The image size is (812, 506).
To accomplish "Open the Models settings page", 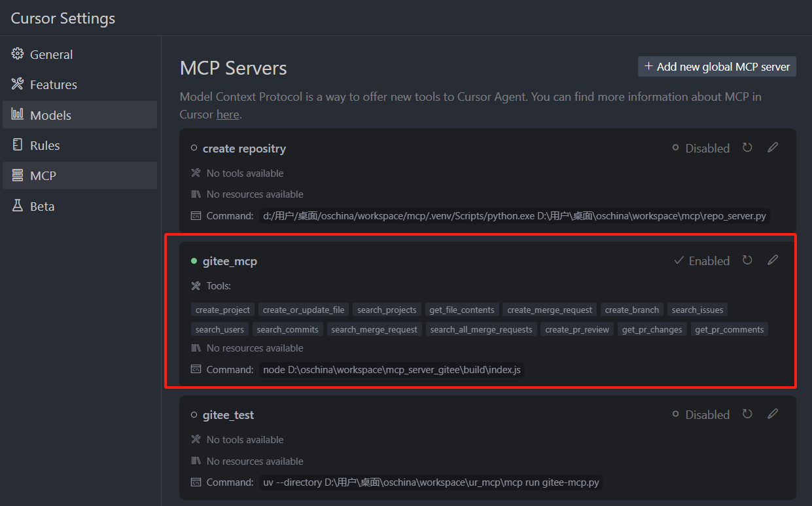I will 49,114.
